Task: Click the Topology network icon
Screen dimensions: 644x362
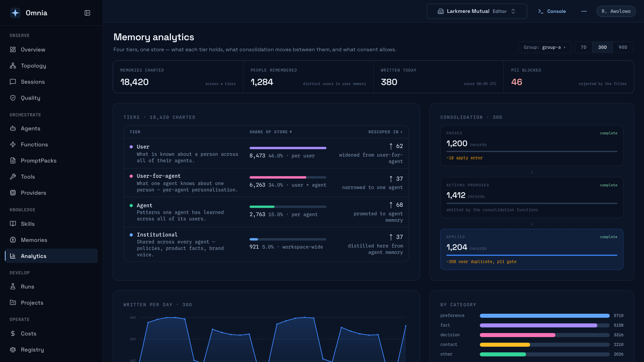Action: [x=13, y=66]
